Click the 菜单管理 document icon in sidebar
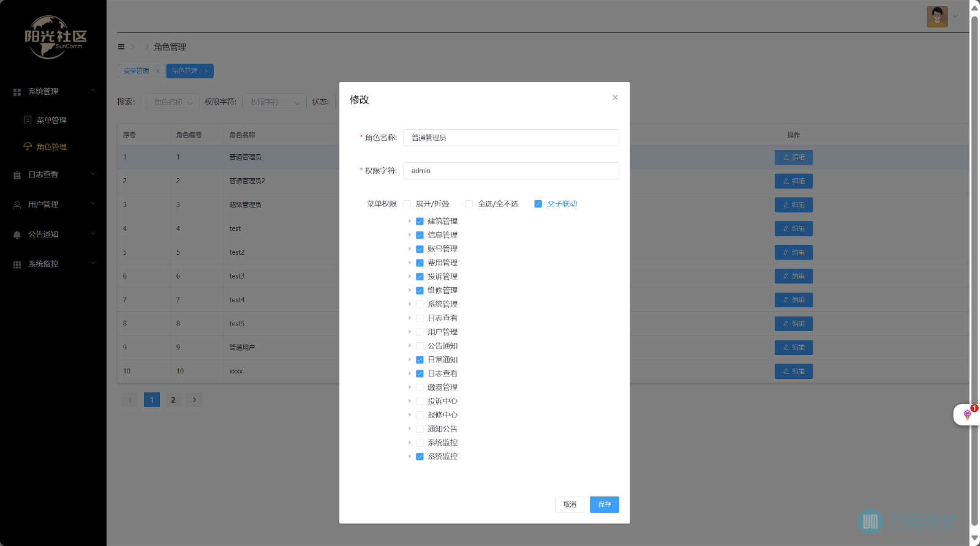 [x=28, y=120]
